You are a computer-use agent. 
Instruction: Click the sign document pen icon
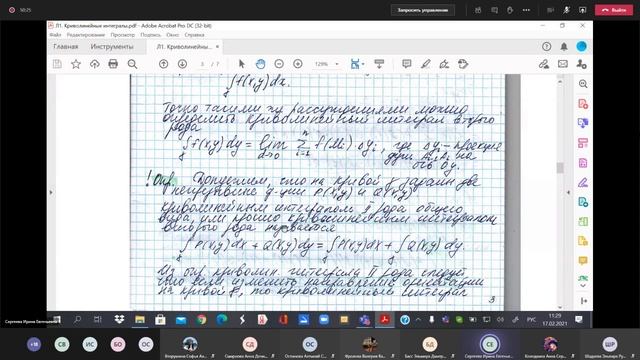point(444,64)
